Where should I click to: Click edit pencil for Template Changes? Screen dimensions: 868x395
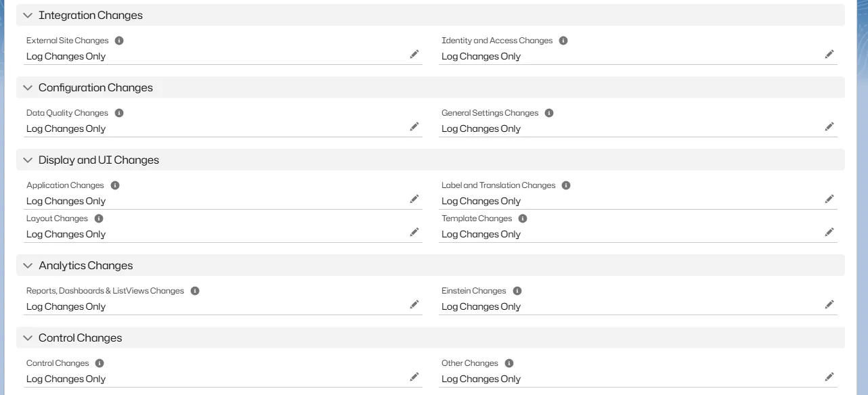(x=829, y=232)
